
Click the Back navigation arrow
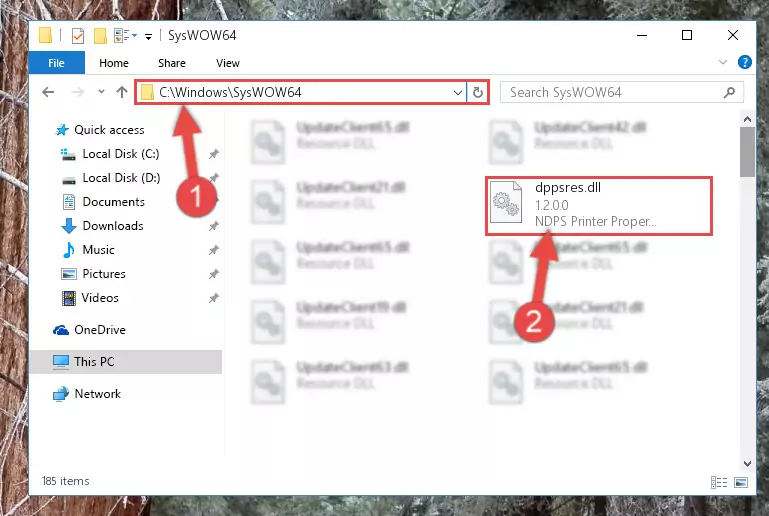[x=48, y=92]
